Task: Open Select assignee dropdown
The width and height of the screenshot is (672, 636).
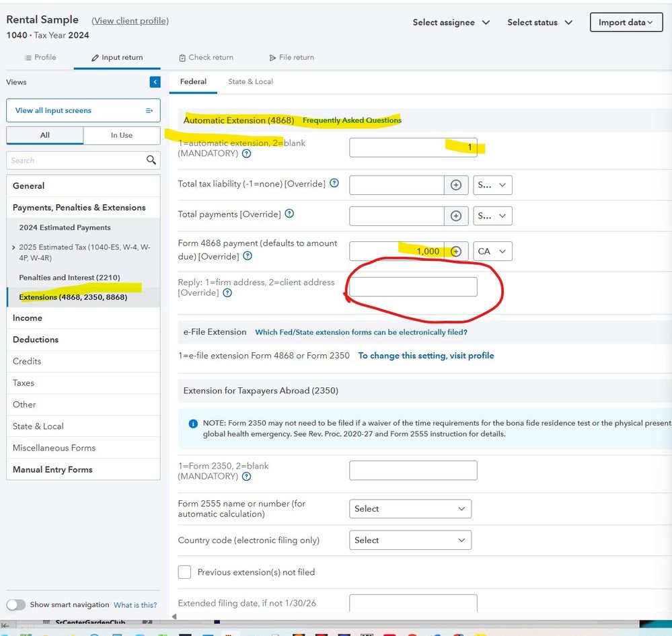Action: point(451,22)
